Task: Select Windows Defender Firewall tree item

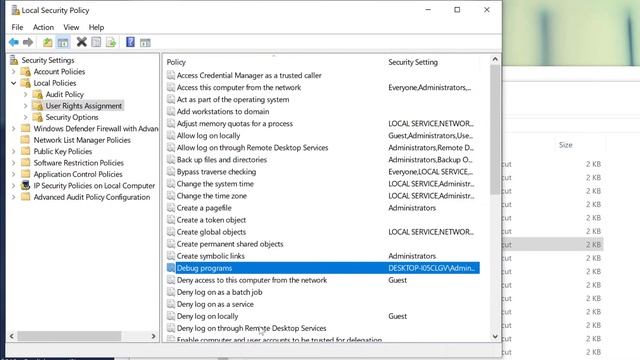Action: (x=96, y=129)
